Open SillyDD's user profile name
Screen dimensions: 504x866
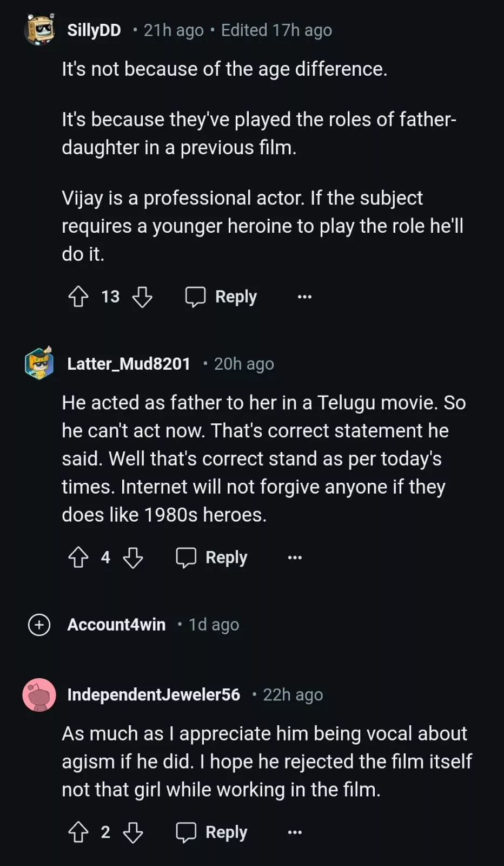click(x=94, y=30)
